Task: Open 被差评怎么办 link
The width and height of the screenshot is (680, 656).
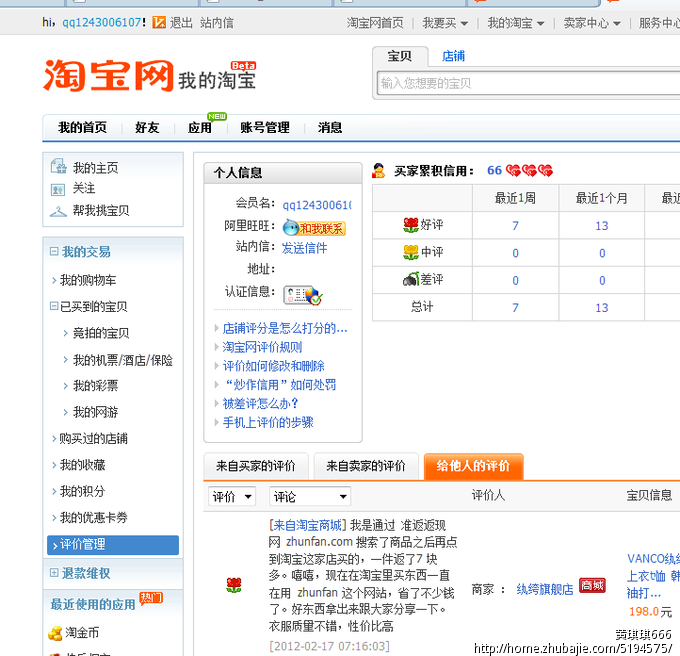Action: tap(261, 404)
